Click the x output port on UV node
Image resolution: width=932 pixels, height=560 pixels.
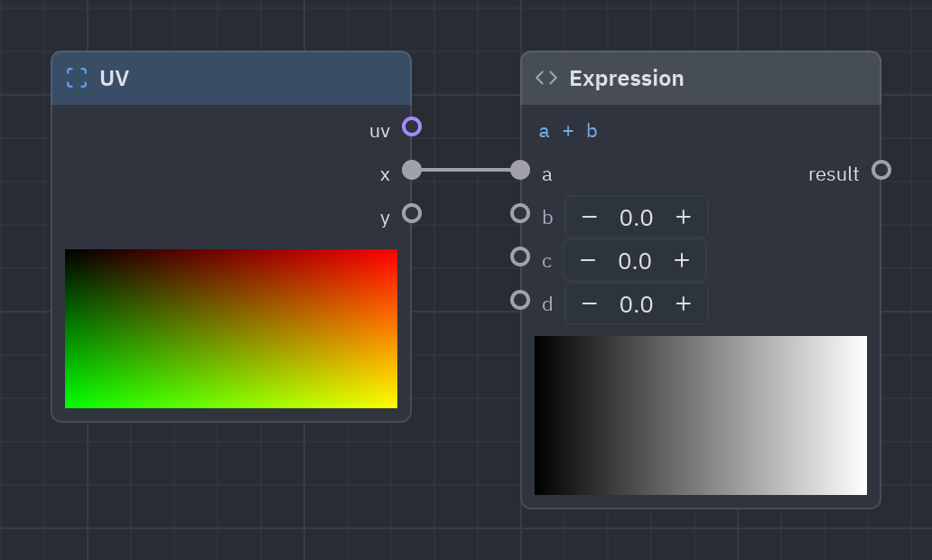pyautogui.click(x=412, y=170)
